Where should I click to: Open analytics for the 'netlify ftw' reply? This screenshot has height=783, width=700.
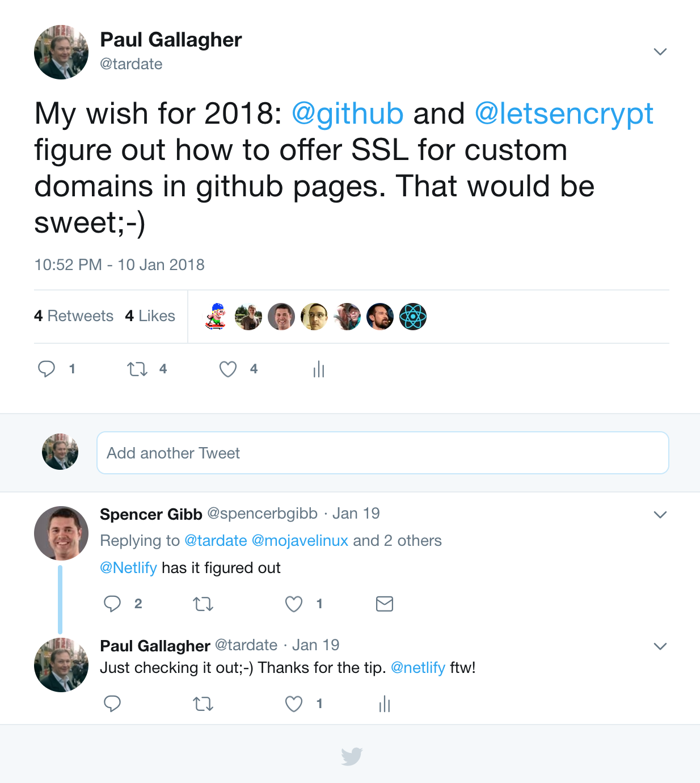click(x=385, y=704)
